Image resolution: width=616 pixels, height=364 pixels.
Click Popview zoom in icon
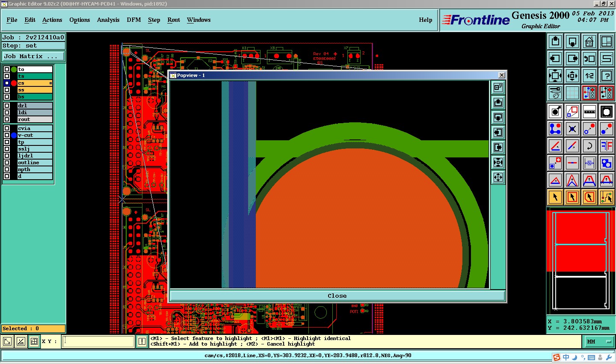(x=498, y=163)
